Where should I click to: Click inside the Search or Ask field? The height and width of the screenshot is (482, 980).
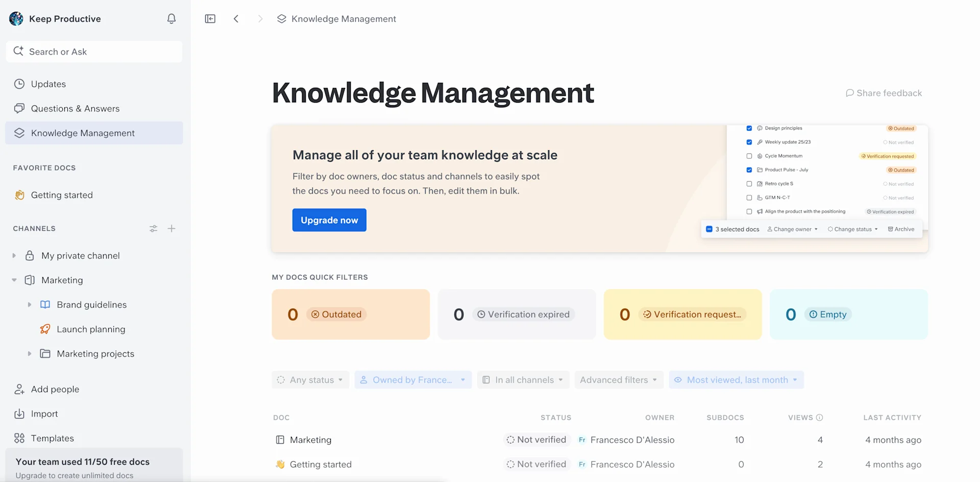[94, 51]
